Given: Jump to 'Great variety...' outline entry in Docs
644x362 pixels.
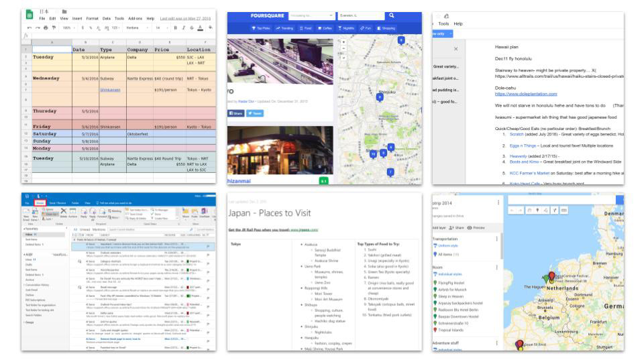Looking at the screenshot, I should coord(446,66).
